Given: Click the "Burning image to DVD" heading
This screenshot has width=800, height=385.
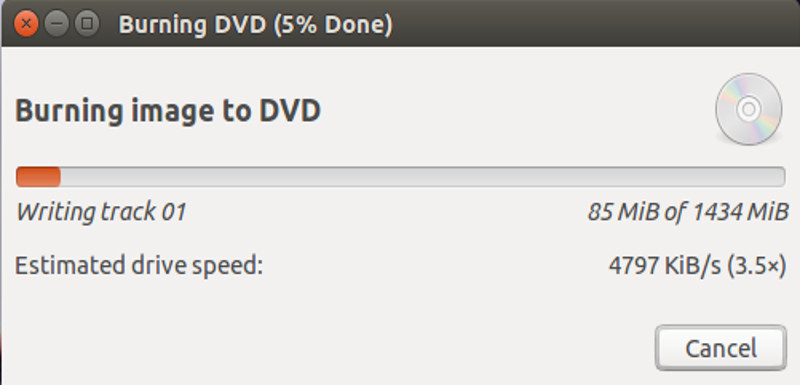Looking at the screenshot, I should pyautogui.click(x=168, y=111).
